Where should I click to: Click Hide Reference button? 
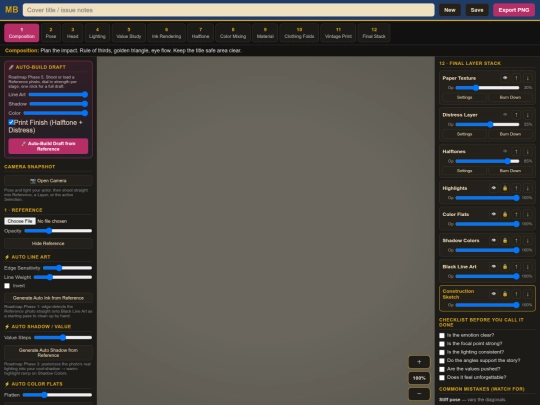point(48,243)
